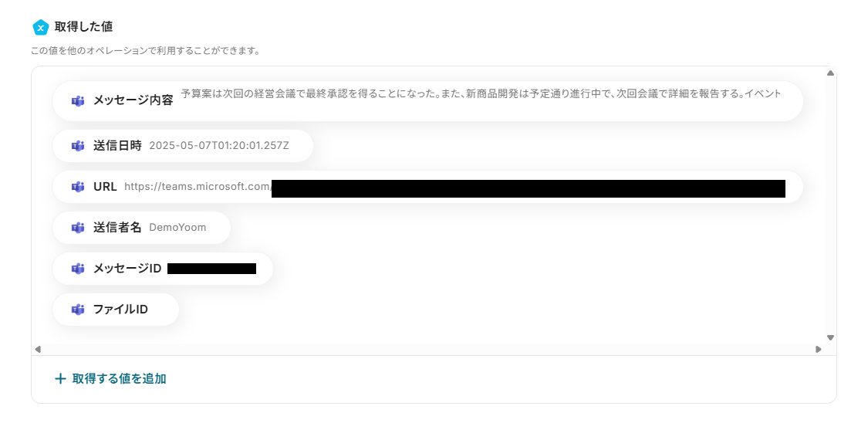Click Teams icon beside 送信者名
This screenshot has height=430, width=868.
pos(77,227)
